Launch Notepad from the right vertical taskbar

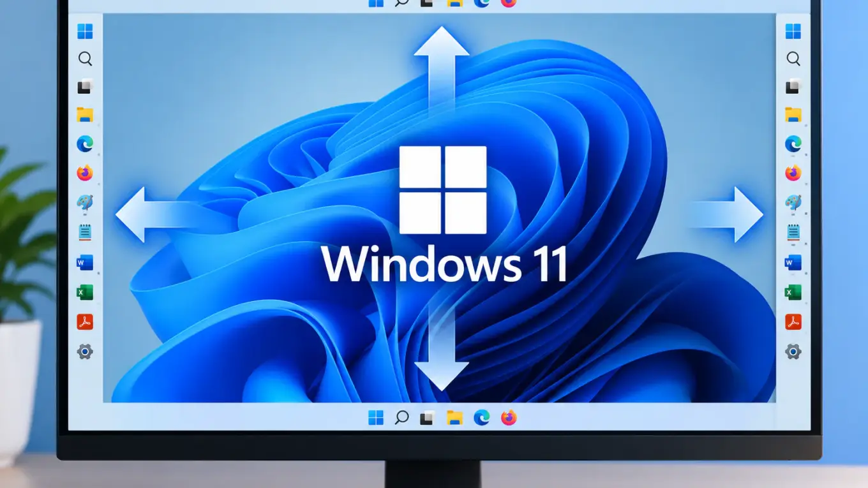coord(793,232)
